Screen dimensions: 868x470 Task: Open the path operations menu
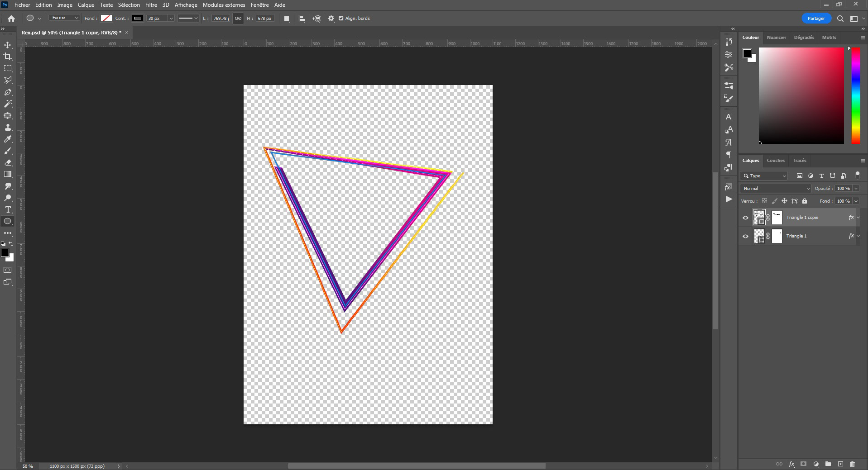(x=287, y=19)
